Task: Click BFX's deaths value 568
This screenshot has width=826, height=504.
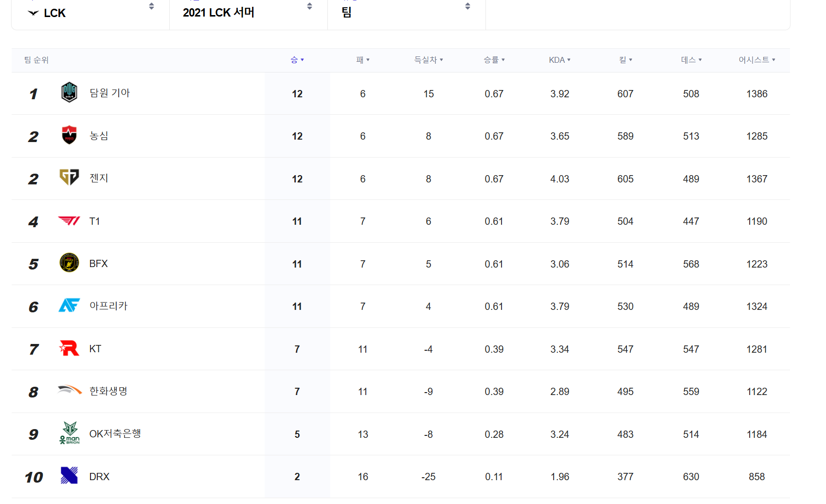Action: (691, 264)
